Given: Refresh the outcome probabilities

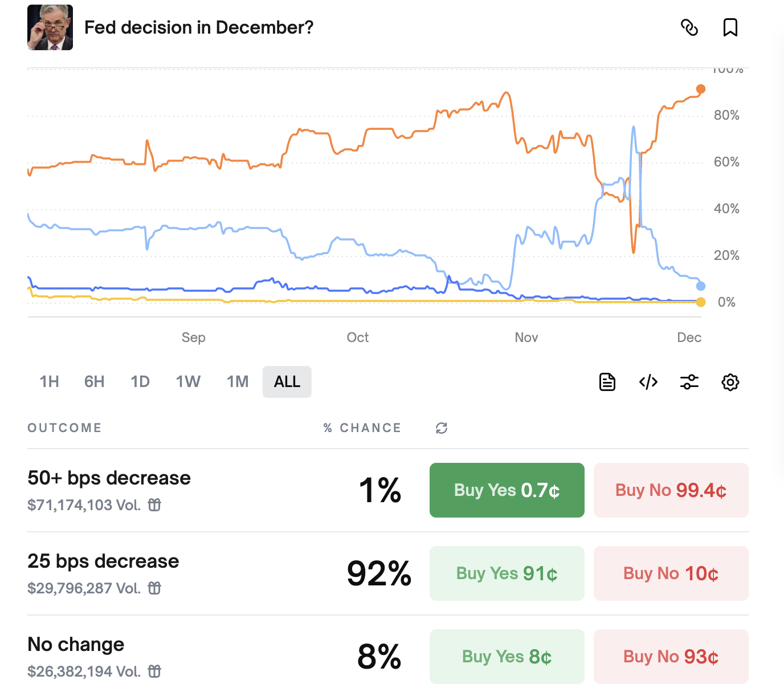Looking at the screenshot, I should click(x=442, y=427).
